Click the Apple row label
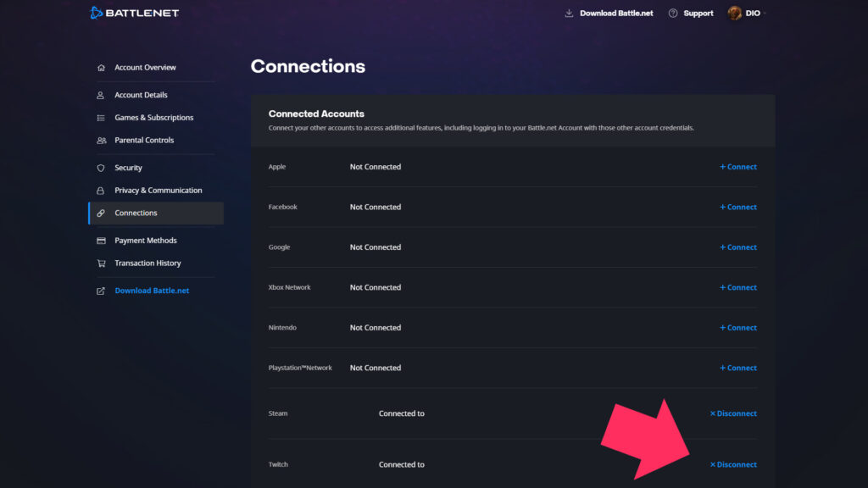Image resolution: width=868 pixels, height=488 pixels. 277,167
